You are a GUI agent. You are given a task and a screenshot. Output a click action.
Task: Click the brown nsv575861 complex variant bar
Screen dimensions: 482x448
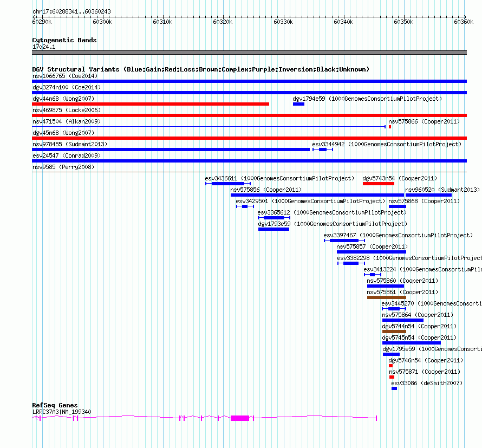386,297
